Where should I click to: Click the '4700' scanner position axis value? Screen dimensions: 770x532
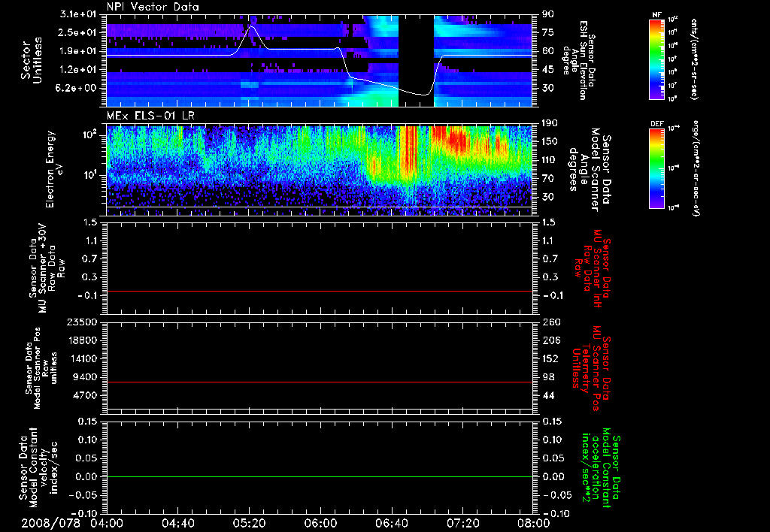tap(84, 395)
